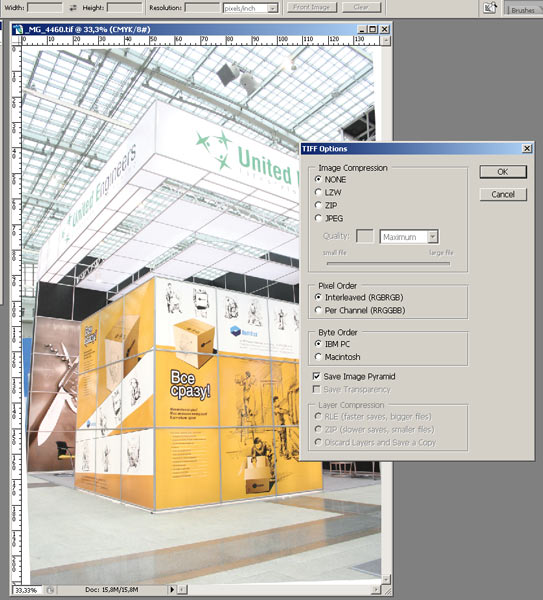Click the document icon in image title bar
This screenshot has height=600, width=543.
[x=18, y=29]
